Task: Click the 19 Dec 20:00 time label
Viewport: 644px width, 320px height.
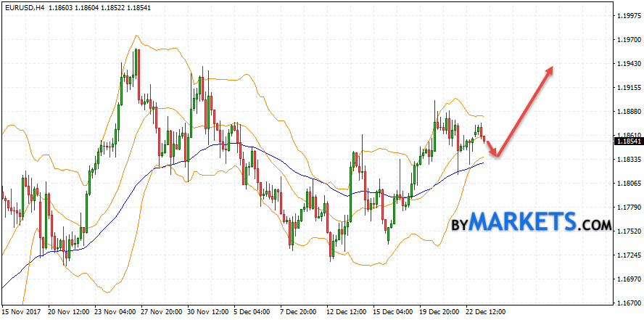Action: point(438,312)
